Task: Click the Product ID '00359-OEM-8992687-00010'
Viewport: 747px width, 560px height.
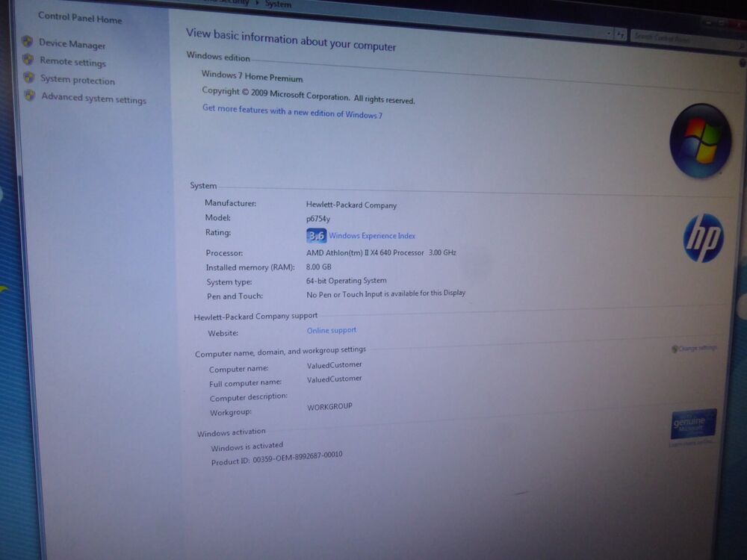Action: pyautogui.click(x=297, y=457)
